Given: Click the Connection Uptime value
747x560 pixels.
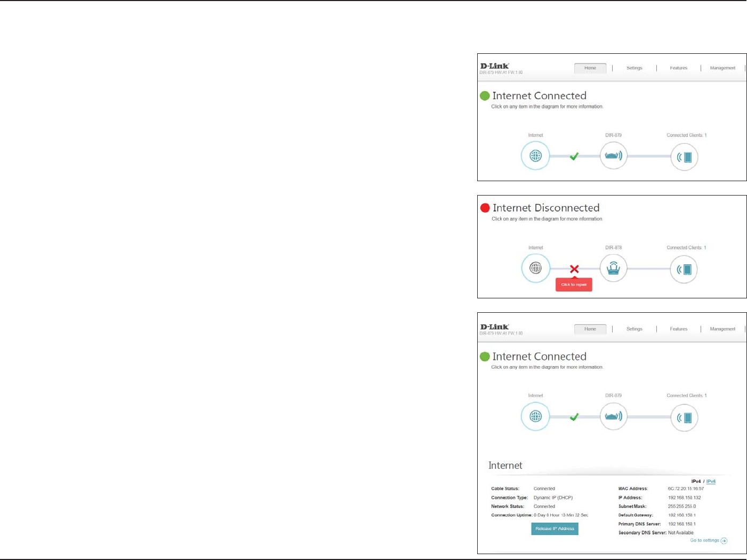Looking at the screenshot, I should point(561,515).
